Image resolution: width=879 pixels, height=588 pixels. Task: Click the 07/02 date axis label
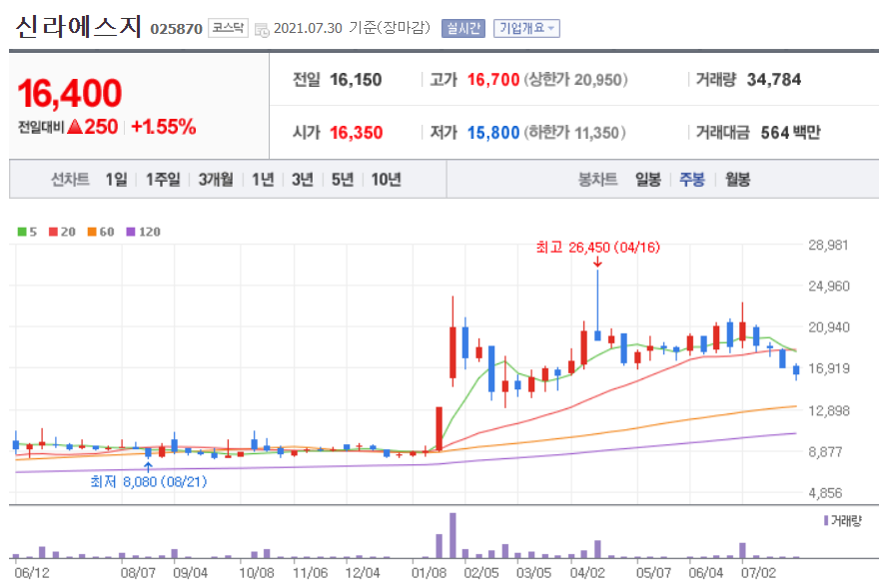758,573
